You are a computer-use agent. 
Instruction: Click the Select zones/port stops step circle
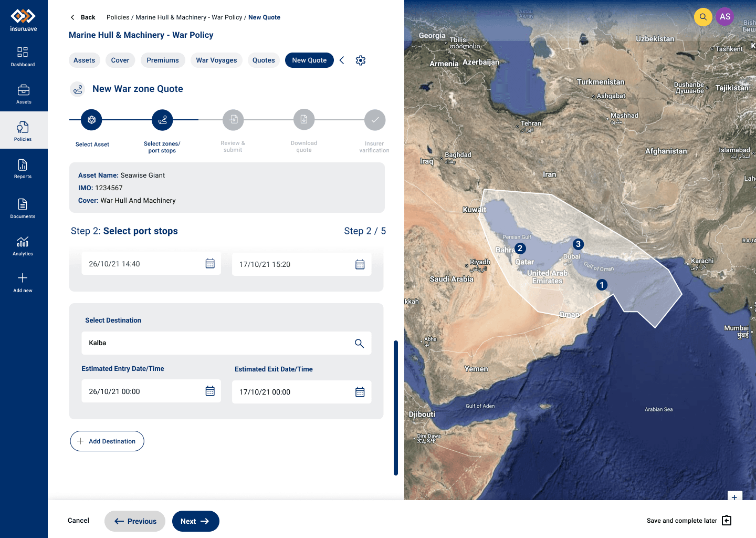(x=162, y=120)
